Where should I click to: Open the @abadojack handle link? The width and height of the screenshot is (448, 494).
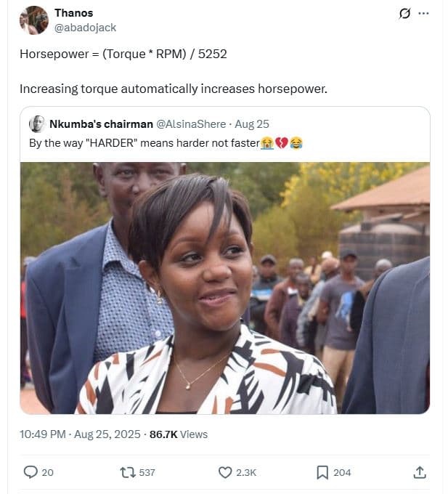click(x=85, y=28)
